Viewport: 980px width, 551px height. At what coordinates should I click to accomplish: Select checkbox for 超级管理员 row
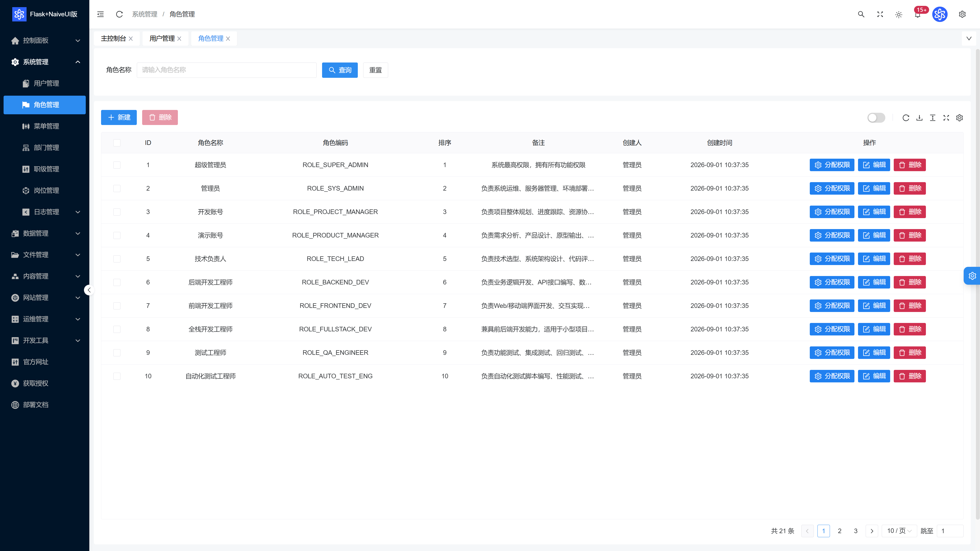coord(117,165)
